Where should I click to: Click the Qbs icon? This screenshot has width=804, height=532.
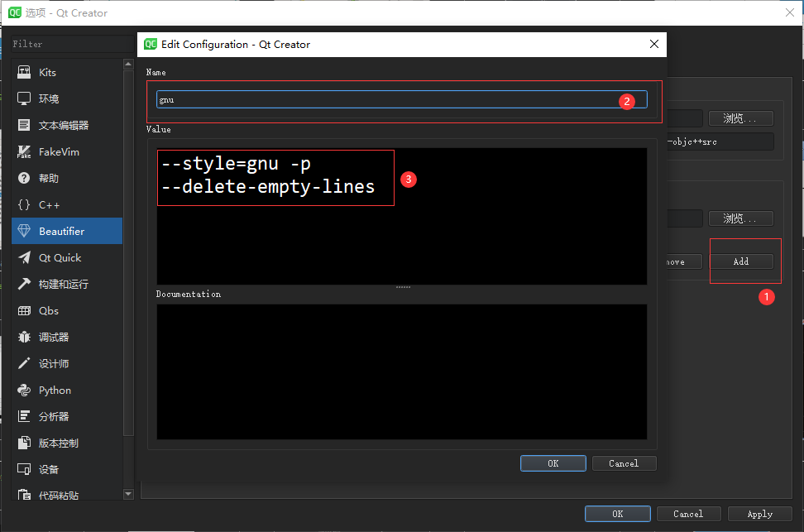(24, 311)
